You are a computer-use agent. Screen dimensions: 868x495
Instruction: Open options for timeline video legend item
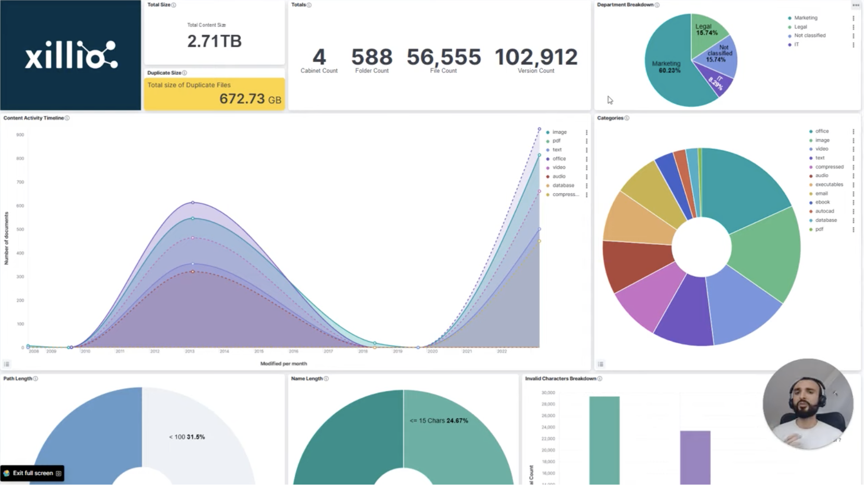coord(587,168)
